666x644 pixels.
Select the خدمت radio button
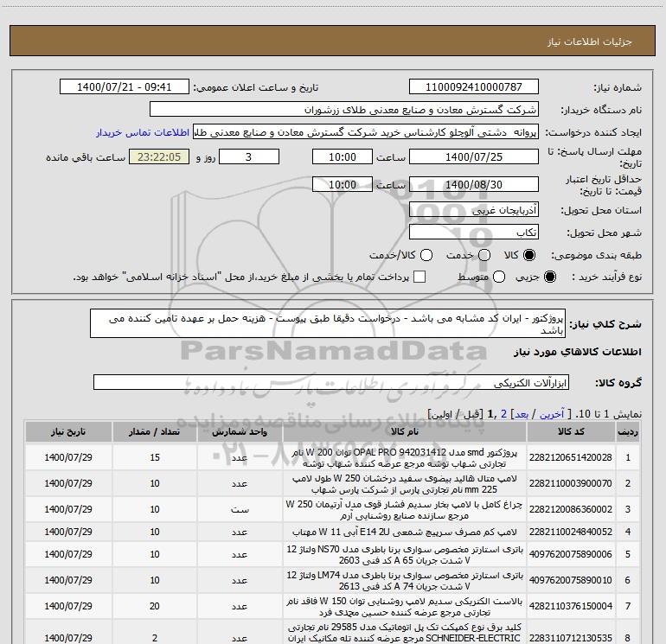tap(484, 255)
